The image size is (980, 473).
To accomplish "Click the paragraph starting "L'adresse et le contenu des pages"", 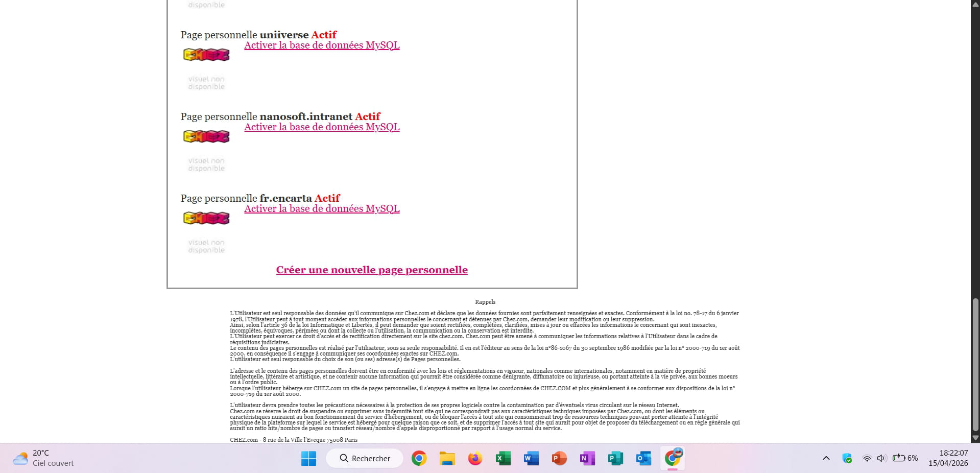I will pos(484,376).
